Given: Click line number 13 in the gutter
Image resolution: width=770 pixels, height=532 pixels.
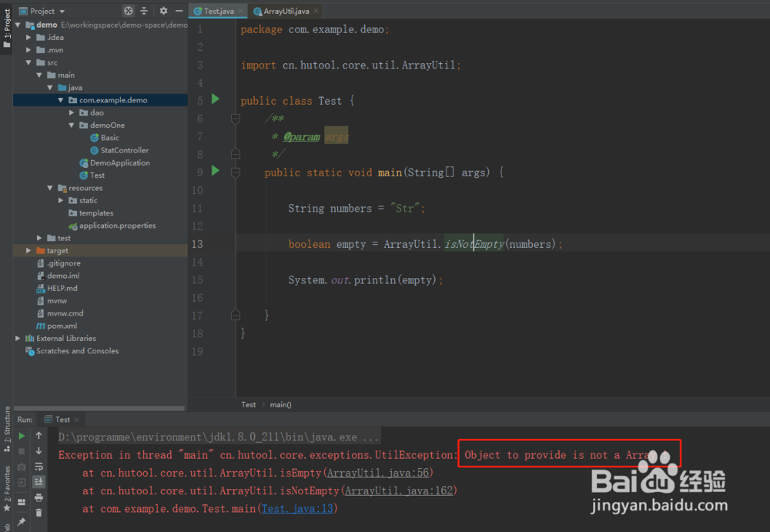Looking at the screenshot, I should 197,244.
